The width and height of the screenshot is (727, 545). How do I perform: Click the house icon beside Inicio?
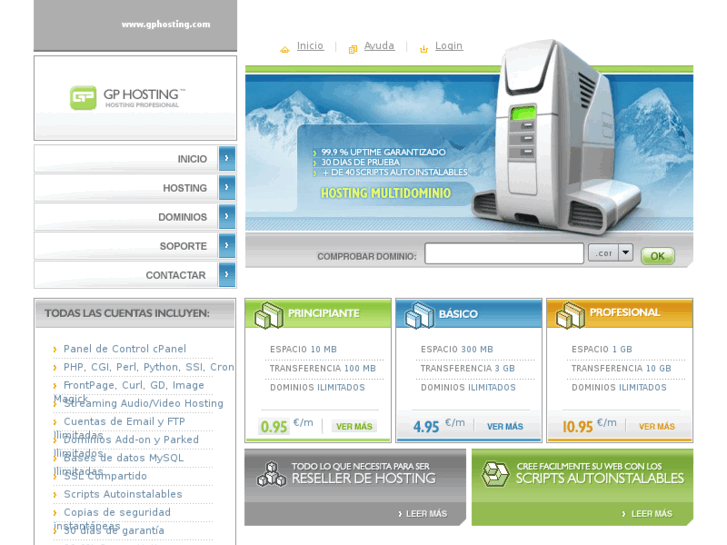(x=285, y=49)
